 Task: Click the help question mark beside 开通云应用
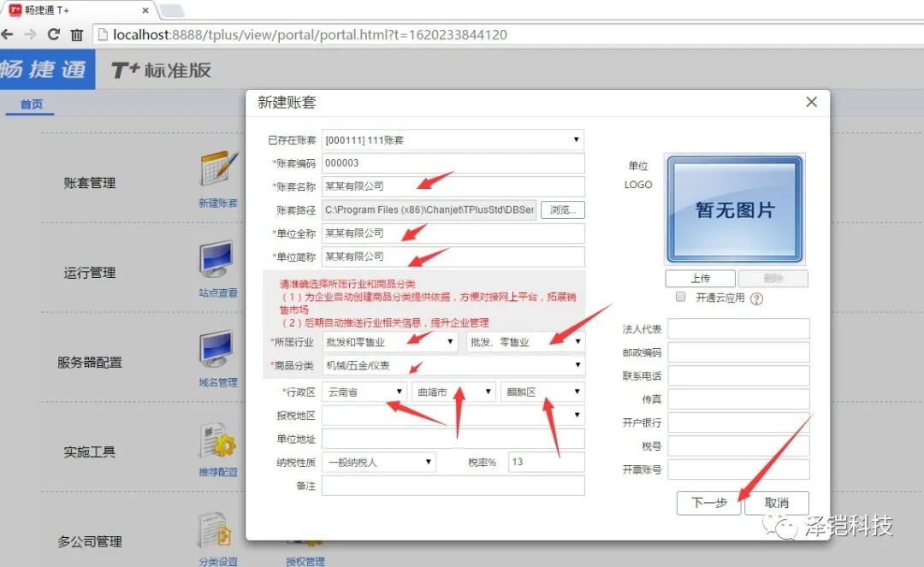click(x=756, y=298)
